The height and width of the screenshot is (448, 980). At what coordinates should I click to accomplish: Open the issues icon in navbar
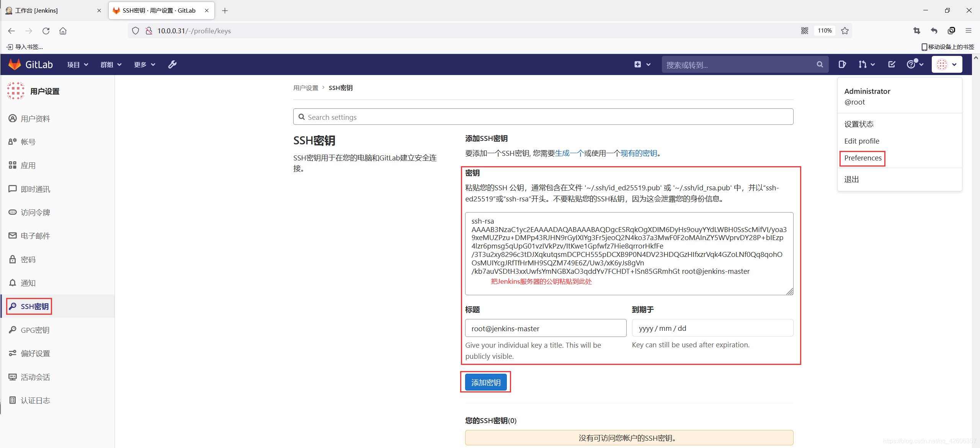(842, 64)
